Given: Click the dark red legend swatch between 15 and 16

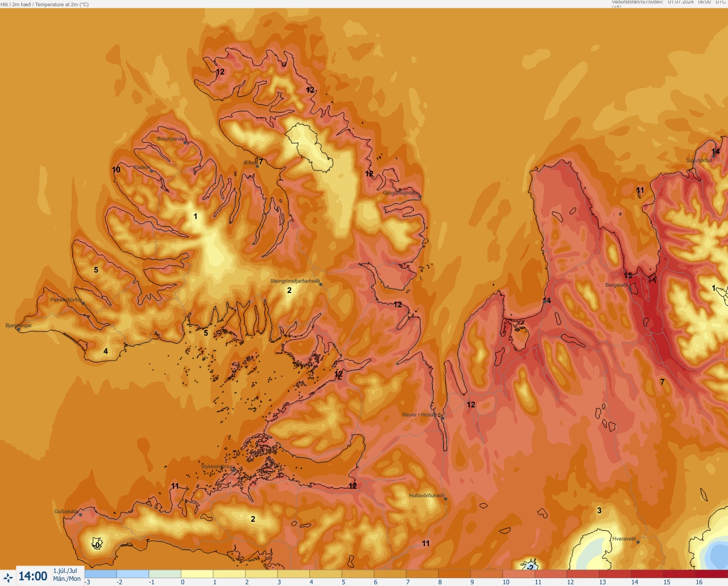Looking at the screenshot, I should click(680, 574).
